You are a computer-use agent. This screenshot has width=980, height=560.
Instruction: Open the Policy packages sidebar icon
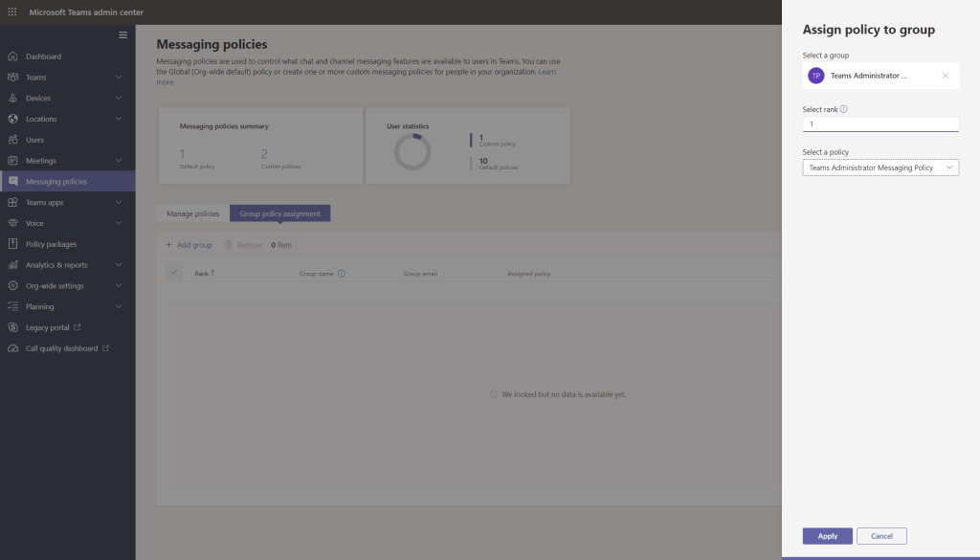click(12, 244)
